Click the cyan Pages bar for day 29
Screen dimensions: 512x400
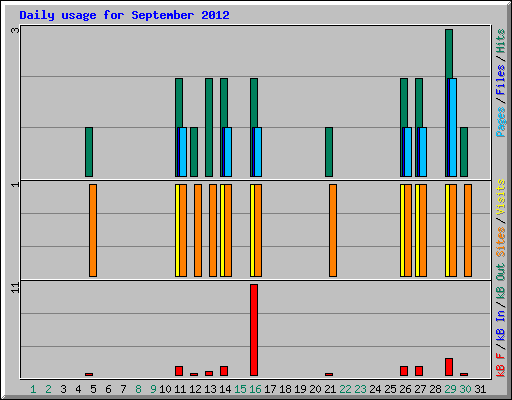[453, 127]
